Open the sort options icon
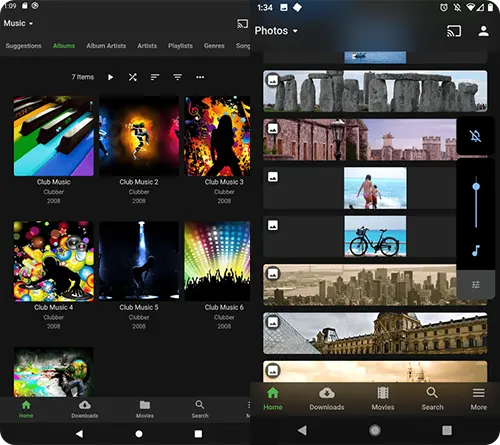500x445 pixels. 155,77
